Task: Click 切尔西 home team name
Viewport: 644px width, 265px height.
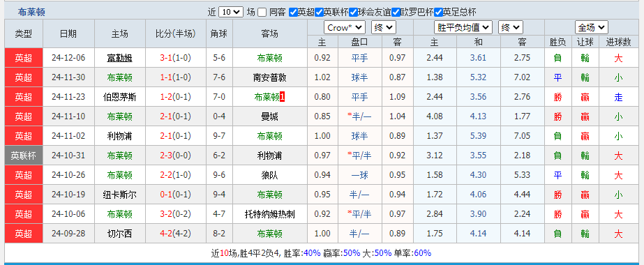Action: pos(120,234)
